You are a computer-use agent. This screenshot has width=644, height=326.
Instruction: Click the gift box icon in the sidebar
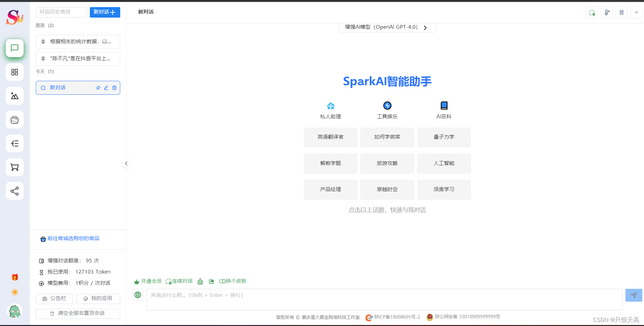[x=15, y=277]
